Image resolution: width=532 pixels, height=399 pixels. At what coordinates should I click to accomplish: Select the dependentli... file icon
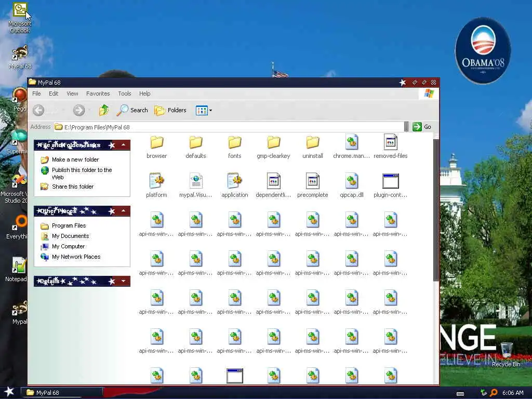click(x=273, y=181)
